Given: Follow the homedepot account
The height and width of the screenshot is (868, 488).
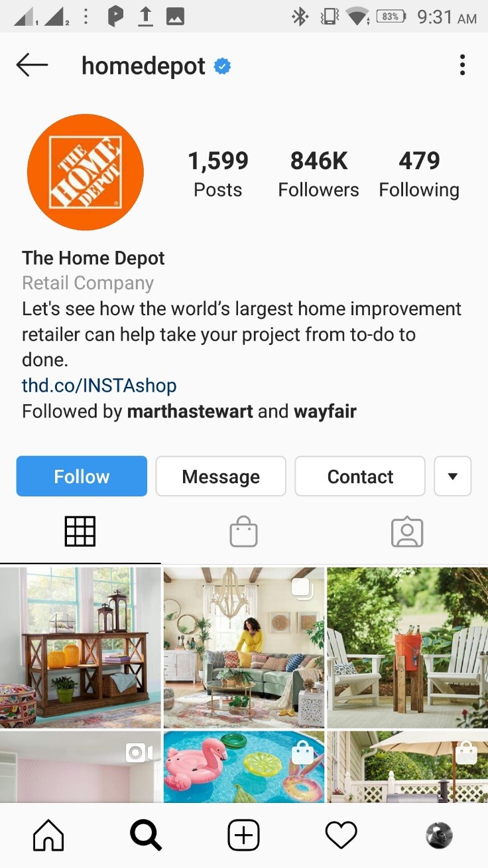Looking at the screenshot, I should click(82, 476).
